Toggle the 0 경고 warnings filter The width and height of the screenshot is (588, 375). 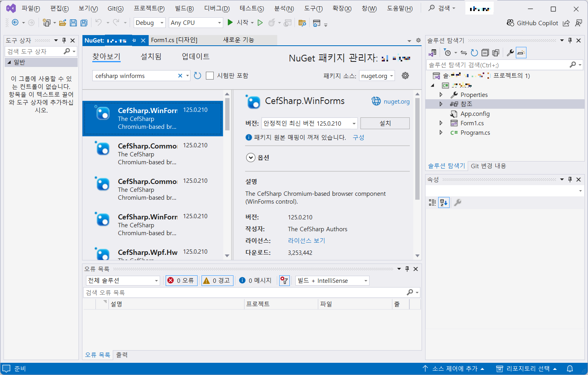pyautogui.click(x=217, y=280)
